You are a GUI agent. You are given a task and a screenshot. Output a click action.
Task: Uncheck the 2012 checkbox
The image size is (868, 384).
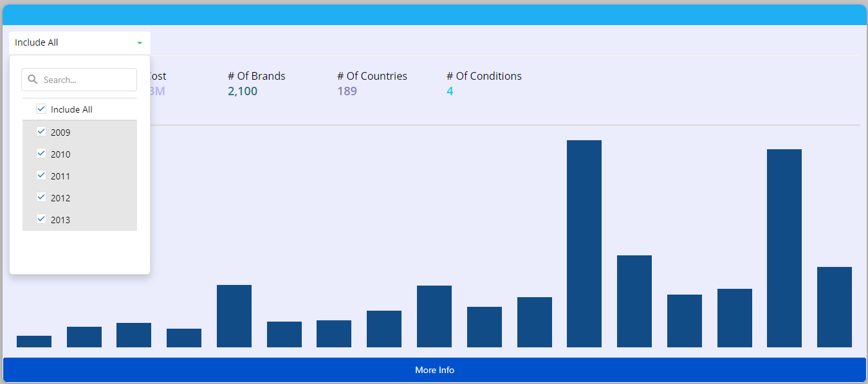click(41, 197)
